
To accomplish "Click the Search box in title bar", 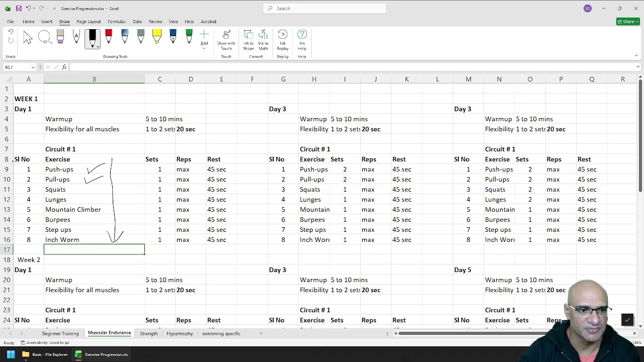I will [x=325, y=9].
